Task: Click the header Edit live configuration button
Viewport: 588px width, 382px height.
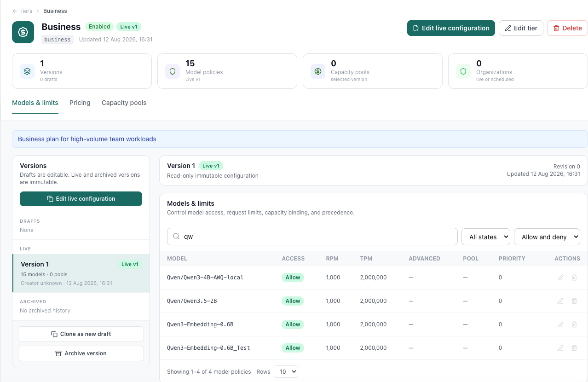Action: (451, 28)
